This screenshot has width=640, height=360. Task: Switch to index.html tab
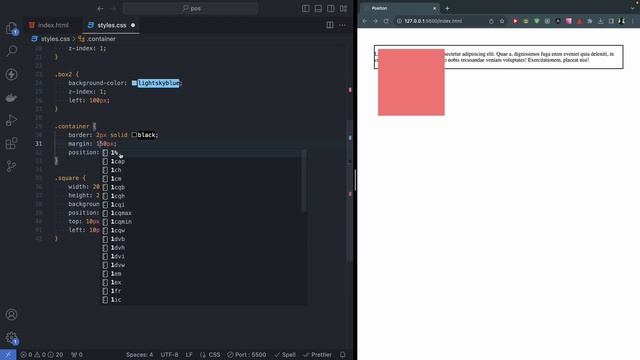click(x=49, y=25)
